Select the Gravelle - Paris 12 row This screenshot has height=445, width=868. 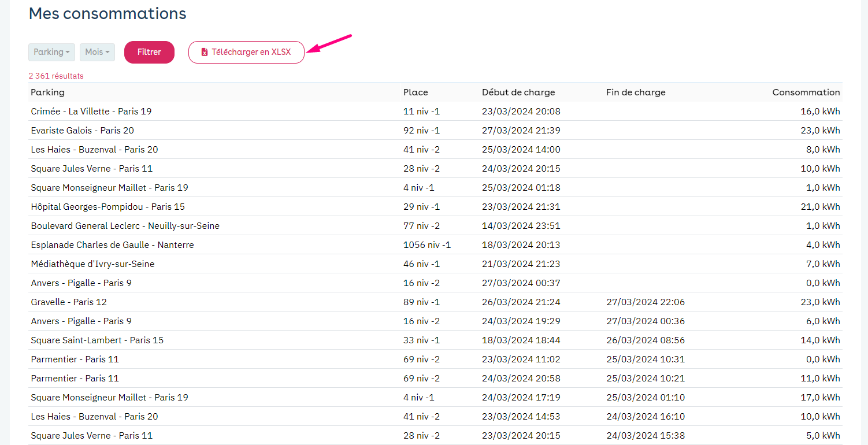[x=69, y=302]
